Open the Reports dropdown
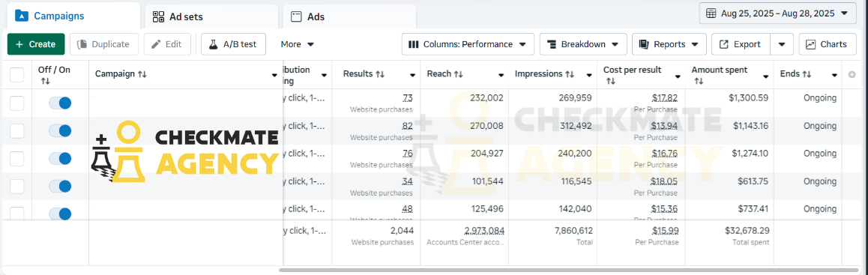 pyautogui.click(x=669, y=44)
